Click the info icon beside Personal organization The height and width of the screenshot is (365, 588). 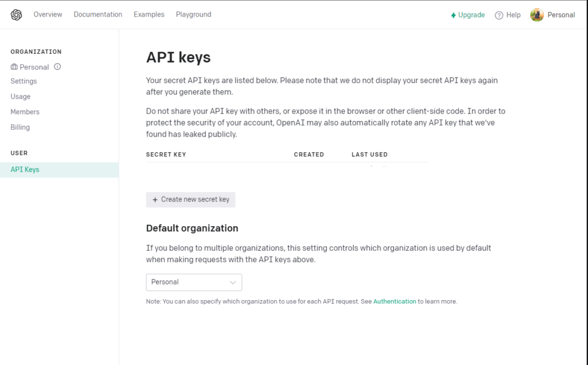point(57,67)
